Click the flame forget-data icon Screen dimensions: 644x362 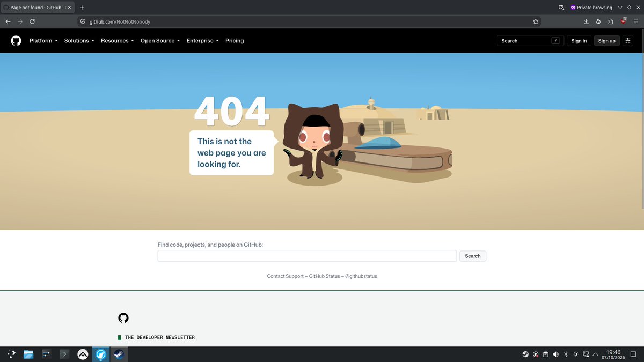(x=598, y=21)
